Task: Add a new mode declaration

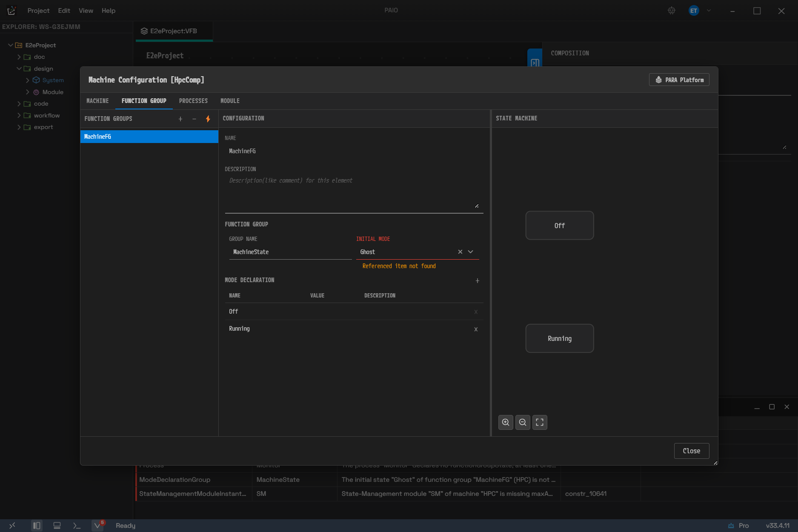Action: (478, 281)
